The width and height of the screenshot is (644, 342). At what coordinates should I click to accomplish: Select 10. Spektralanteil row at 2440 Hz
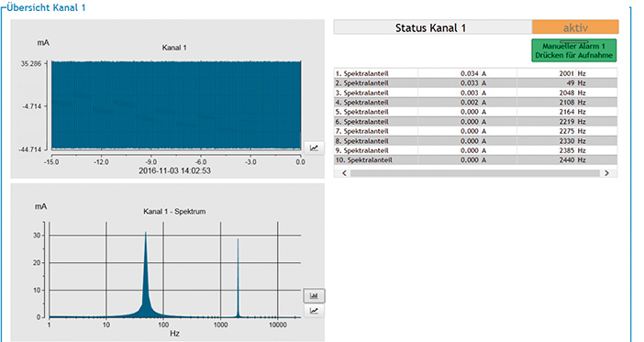pyautogui.click(x=475, y=160)
